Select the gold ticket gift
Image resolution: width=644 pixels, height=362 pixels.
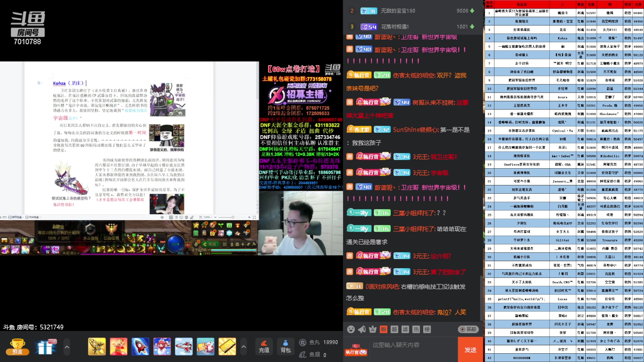tap(227, 347)
